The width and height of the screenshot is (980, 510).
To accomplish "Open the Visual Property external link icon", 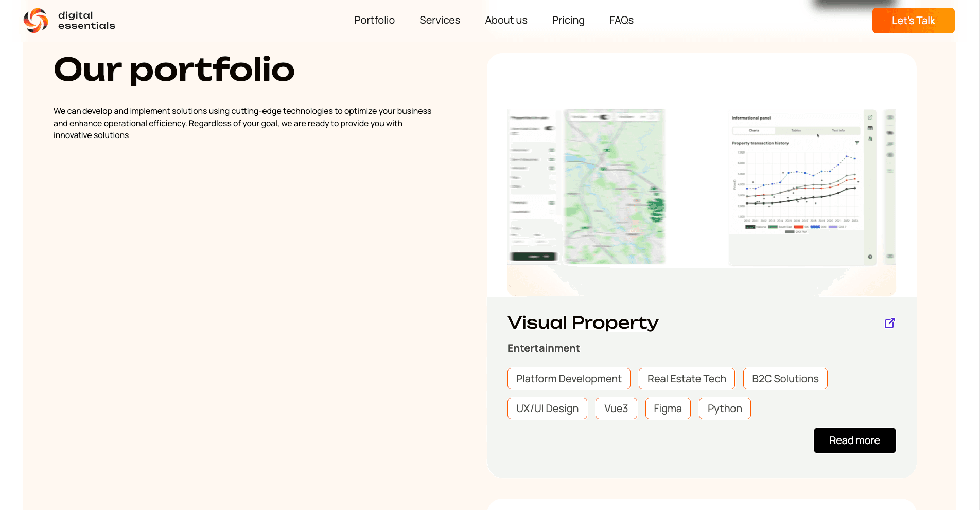I will tap(890, 323).
